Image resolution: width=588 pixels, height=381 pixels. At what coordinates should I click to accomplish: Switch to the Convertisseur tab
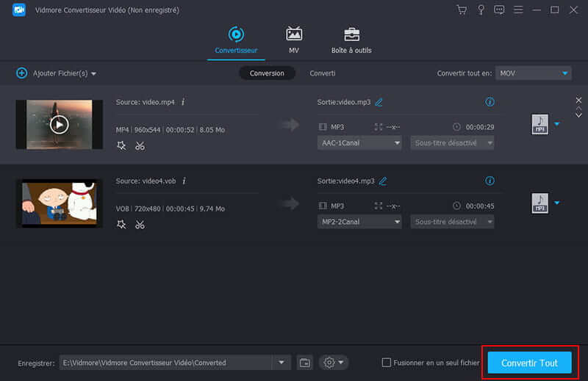236,41
